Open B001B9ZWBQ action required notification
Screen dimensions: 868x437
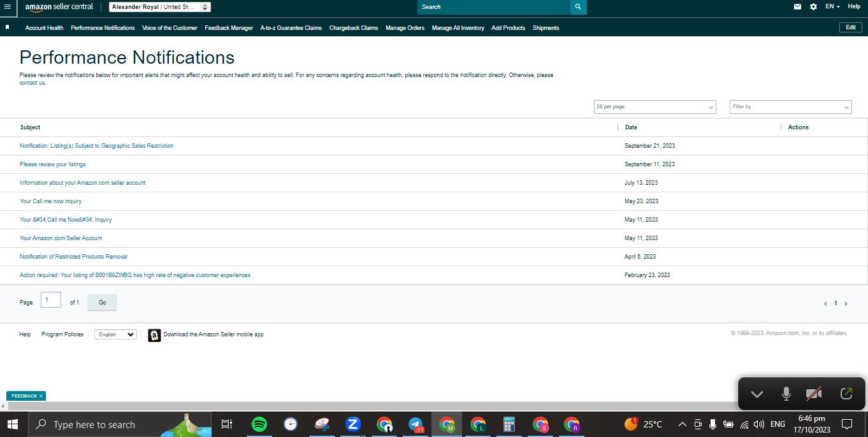click(135, 275)
